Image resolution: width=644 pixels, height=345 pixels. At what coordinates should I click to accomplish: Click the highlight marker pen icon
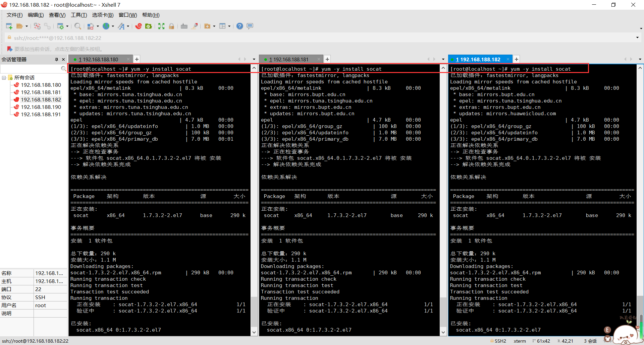[195, 26]
